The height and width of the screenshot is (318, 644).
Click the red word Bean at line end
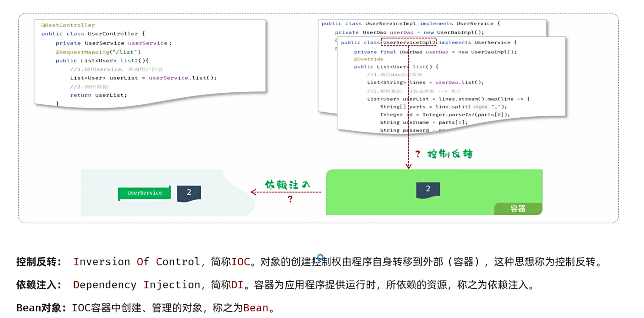256,308
